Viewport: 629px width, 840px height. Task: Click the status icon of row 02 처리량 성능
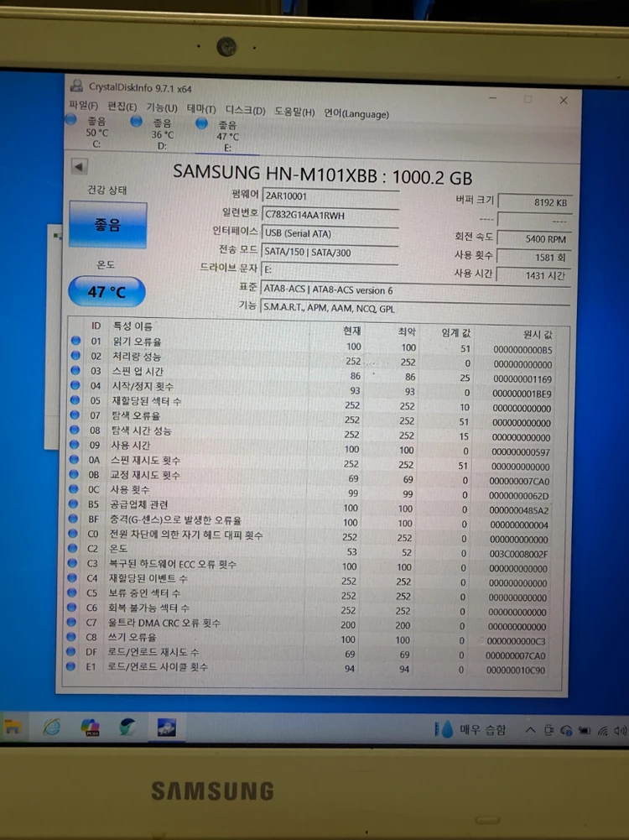click(x=75, y=355)
